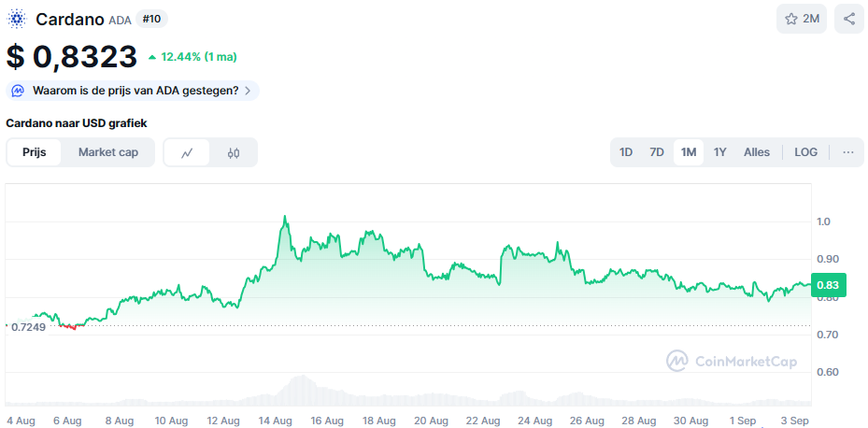Open the AI chat icon beside ADA question

(x=18, y=91)
